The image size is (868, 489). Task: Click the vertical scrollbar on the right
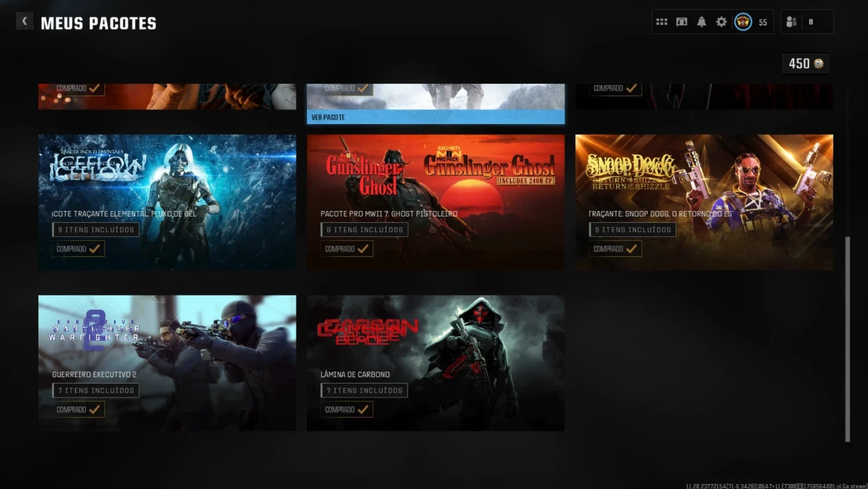click(848, 338)
